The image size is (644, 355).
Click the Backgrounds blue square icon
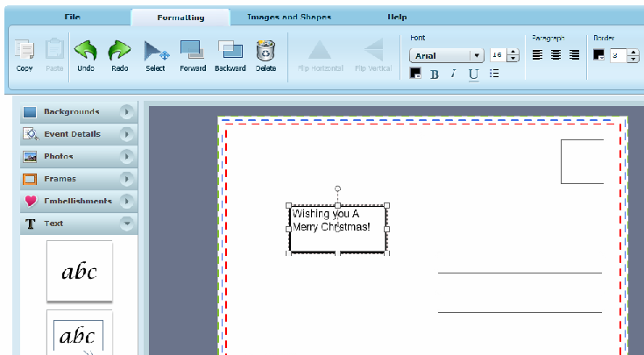click(30, 112)
